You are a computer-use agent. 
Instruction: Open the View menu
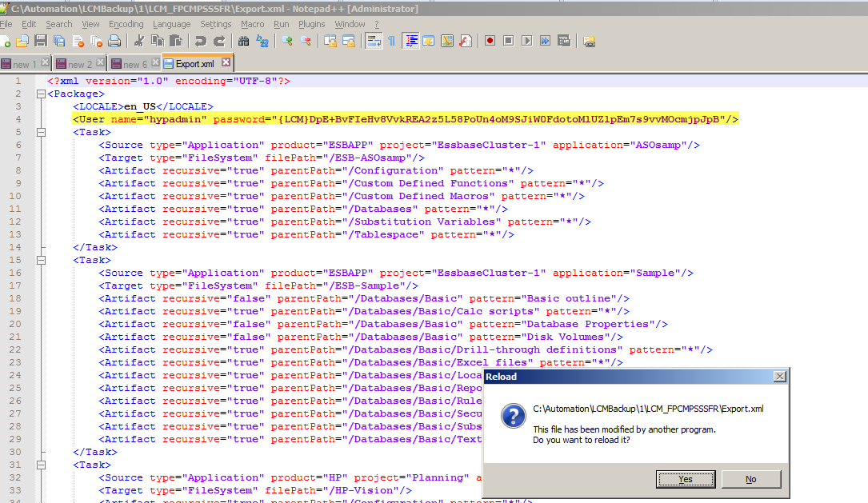(90, 24)
